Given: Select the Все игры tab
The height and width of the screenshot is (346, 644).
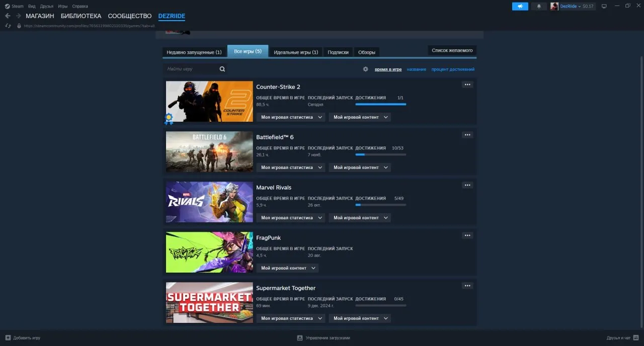Looking at the screenshot, I should click(248, 51).
